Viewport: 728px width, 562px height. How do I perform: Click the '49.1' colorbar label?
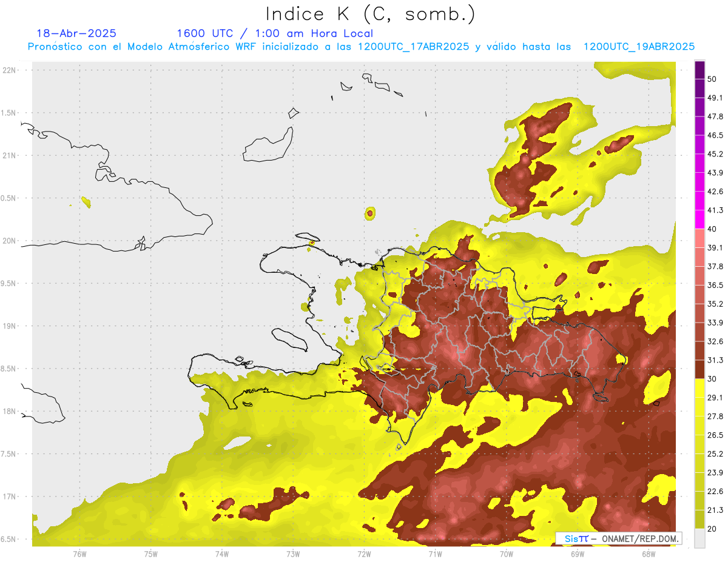[715, 98]
